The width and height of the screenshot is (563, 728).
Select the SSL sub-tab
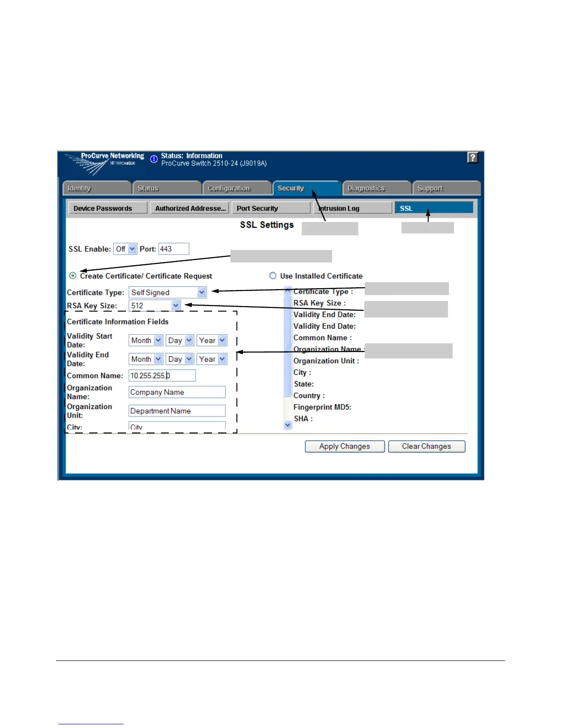coord(434,208)
